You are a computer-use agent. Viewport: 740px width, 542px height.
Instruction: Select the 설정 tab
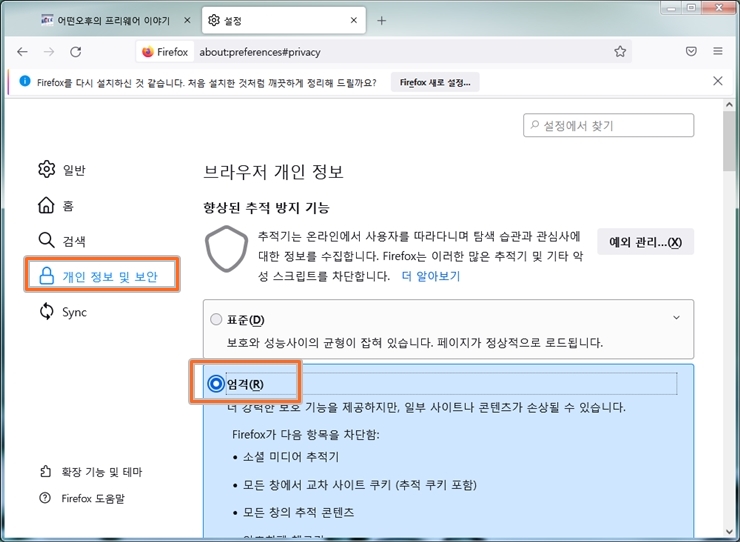[x=284, y=20]
